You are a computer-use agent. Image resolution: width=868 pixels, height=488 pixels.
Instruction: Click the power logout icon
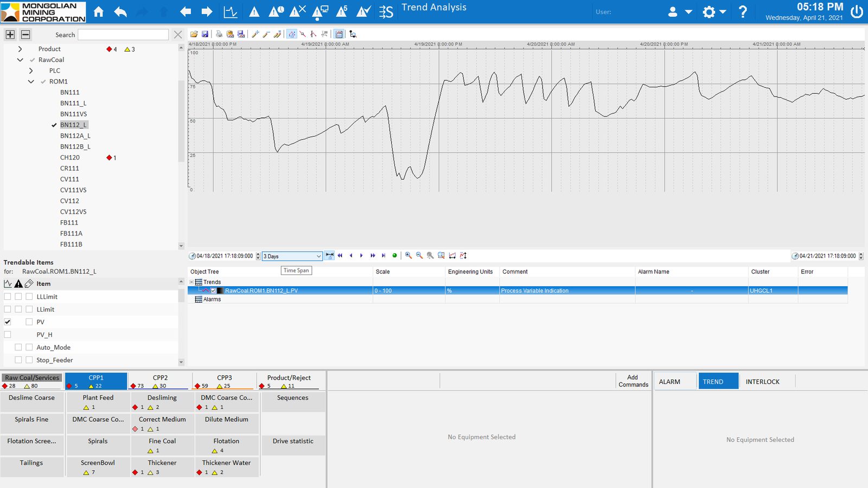[x=857, y=11]
